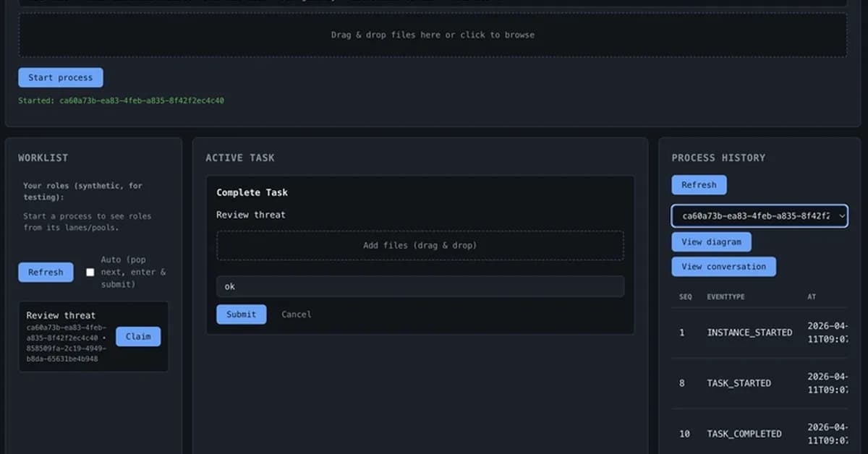Submit the active task
868x454 pixels.
tap(241, 314)
